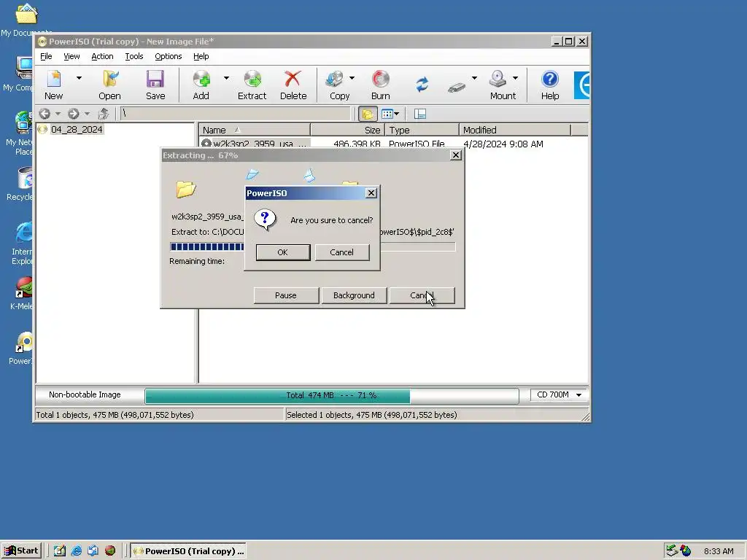Select 04_28_2024 in the folder tree
The width and height of the screenshot is (747, 560).
[77, 130]
